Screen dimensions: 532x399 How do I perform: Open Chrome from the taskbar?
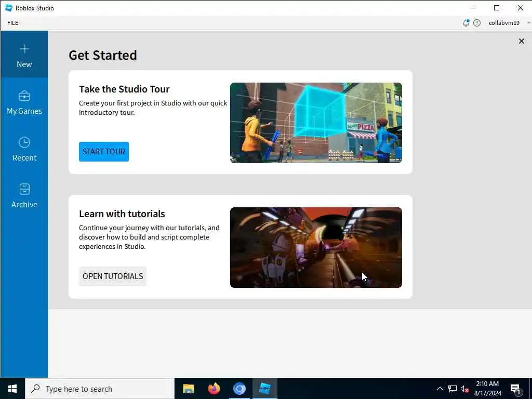coord(239,389)
